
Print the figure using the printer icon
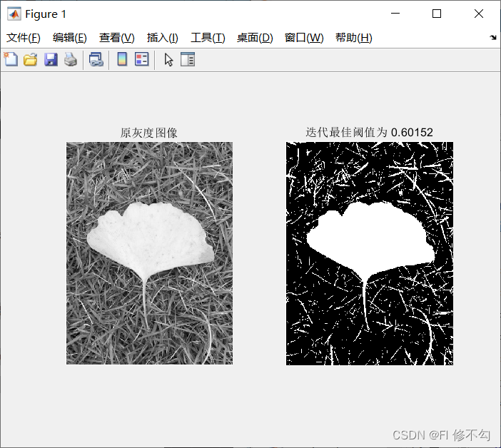tap(70, 60)
